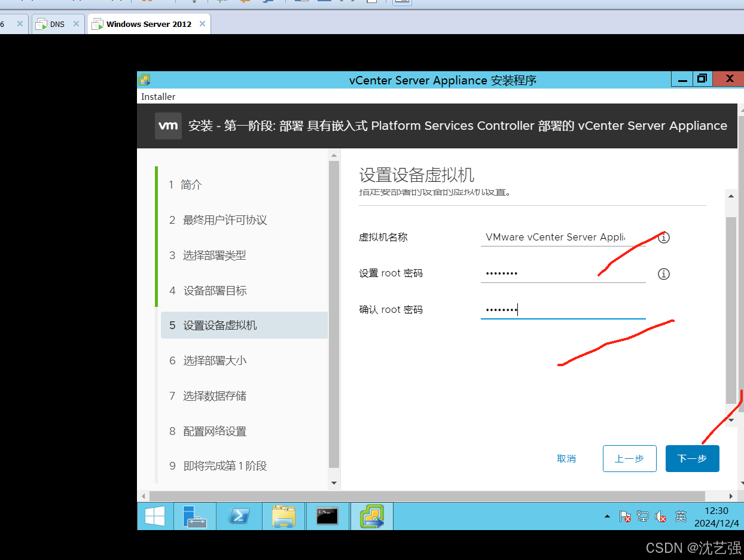The width and height of the screenshot is (744, 560).
Task: Close the Windows Server 2012 tab
Action: tap(202, 24)
